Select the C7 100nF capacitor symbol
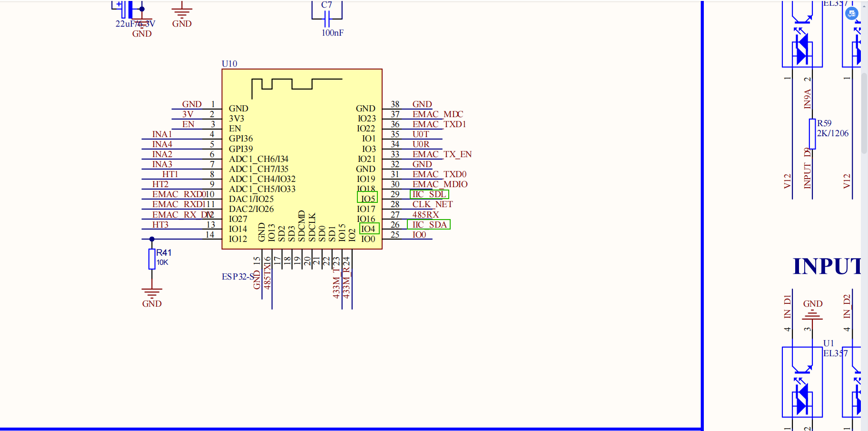 (x=326, y=19)
